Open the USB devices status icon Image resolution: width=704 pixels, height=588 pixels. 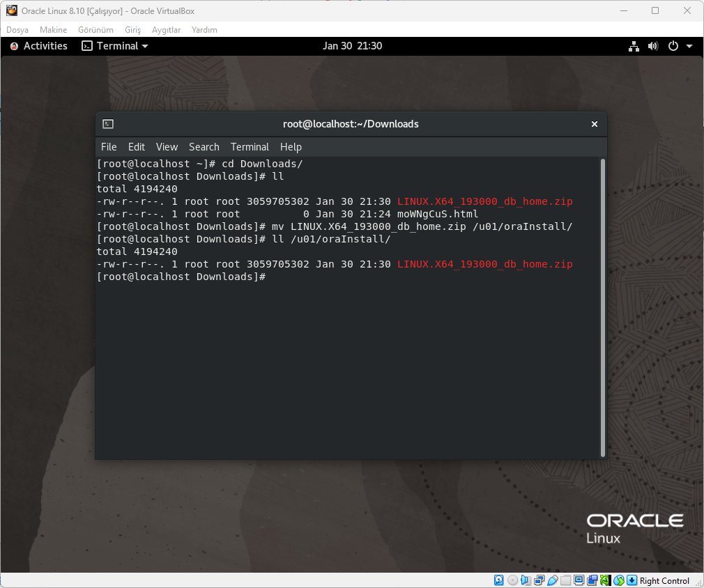click(552, 580)
